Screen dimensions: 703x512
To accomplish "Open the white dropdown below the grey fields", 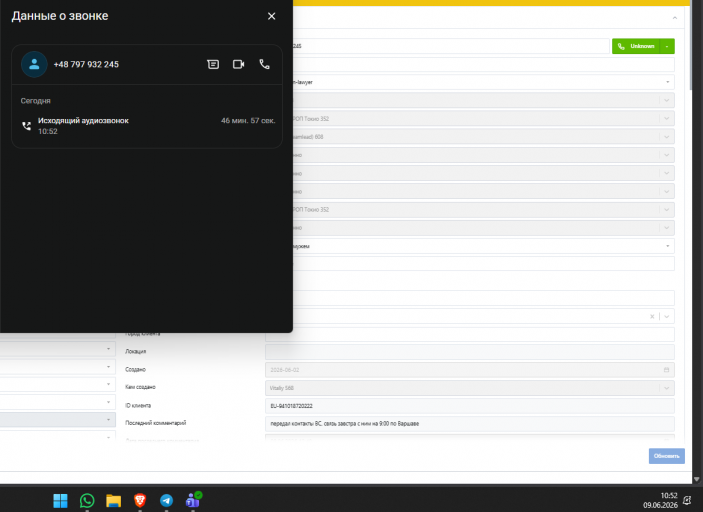I will [483, 246].
